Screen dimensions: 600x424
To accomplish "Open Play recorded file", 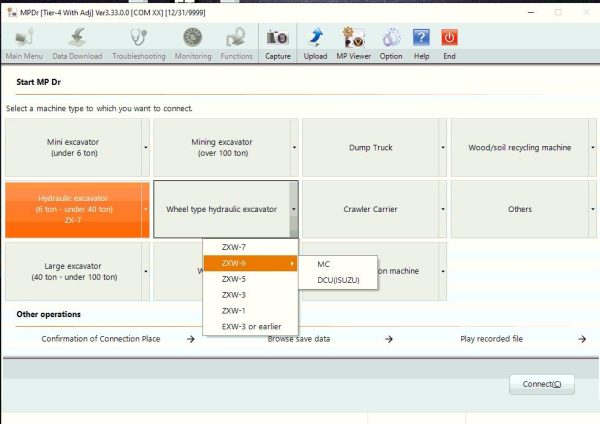I will click(x=491, y=339).
